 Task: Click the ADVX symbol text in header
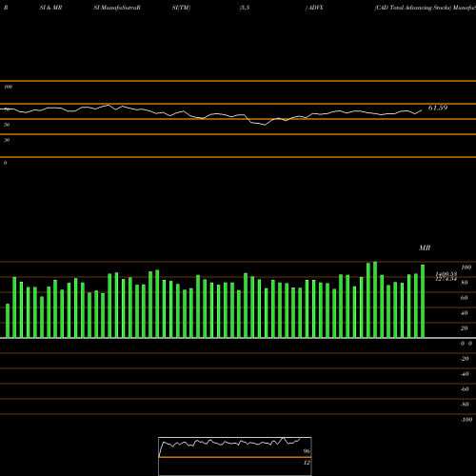(316, 8)
